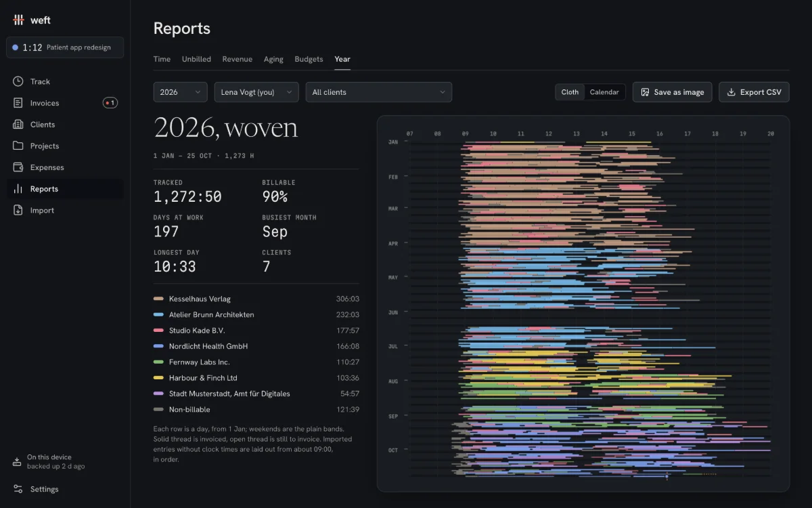Image resolution: width=812 pixels, height=508 pixels.
Task: Open the Budgets tab
Action: (x=309, y=59)
